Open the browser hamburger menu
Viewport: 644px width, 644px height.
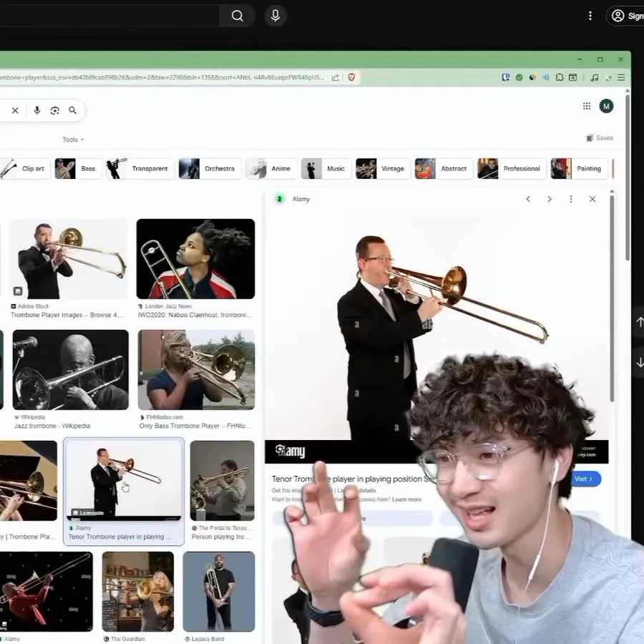pyautogui.click(x=621, y=77)
